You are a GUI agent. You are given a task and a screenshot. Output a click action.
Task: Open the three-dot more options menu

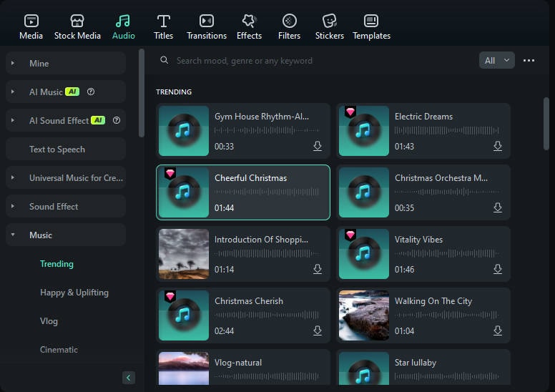[529, 61]
